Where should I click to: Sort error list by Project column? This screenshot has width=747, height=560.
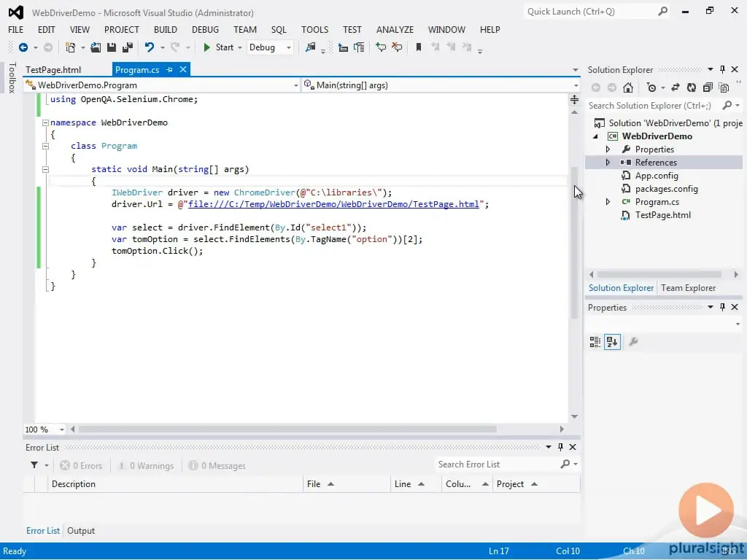[x=536, y=484]
